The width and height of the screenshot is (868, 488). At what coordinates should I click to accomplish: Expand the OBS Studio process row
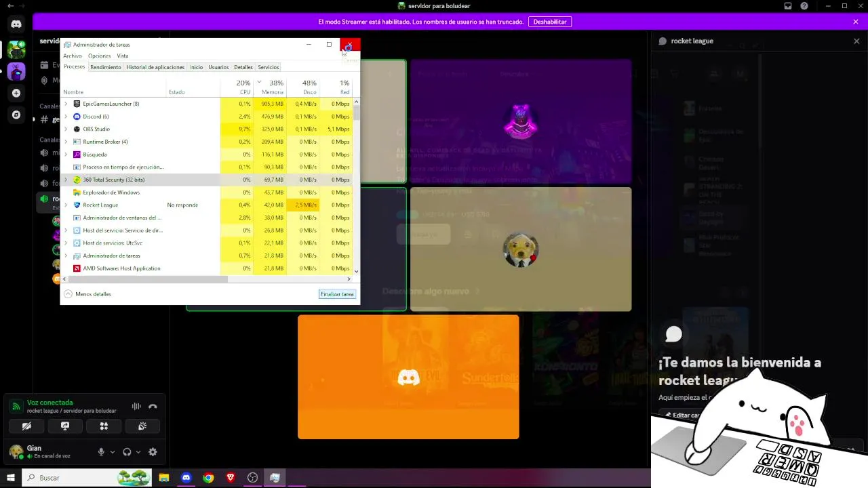66,129
